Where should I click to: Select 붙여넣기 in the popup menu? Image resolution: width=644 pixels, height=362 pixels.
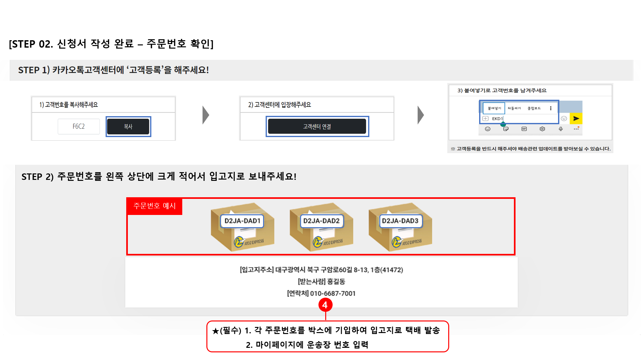pos(494,108)
